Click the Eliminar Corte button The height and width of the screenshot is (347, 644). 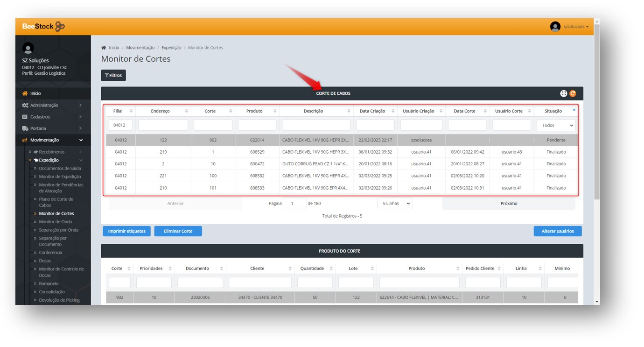point(178,231)
